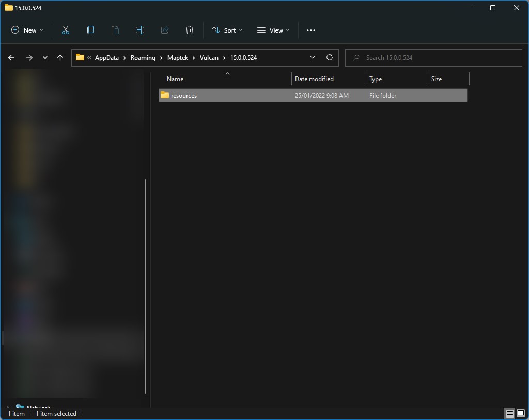Click the Delete trash can icon

[190, 30]
